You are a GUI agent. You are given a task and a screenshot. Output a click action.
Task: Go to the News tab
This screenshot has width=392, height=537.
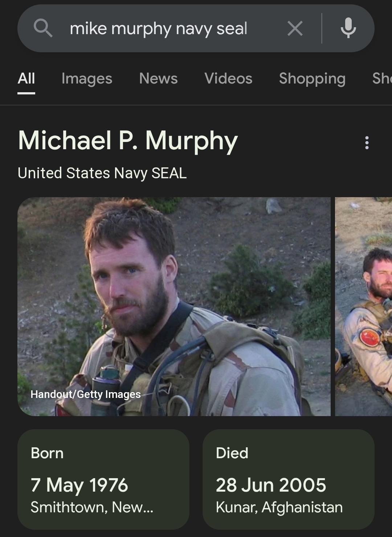point(158,78)
